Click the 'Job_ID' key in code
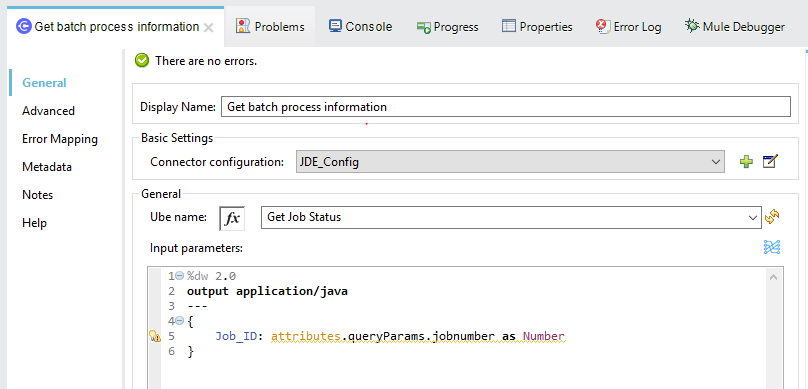Screen dimensions: 808x389 tap(236, 337)
